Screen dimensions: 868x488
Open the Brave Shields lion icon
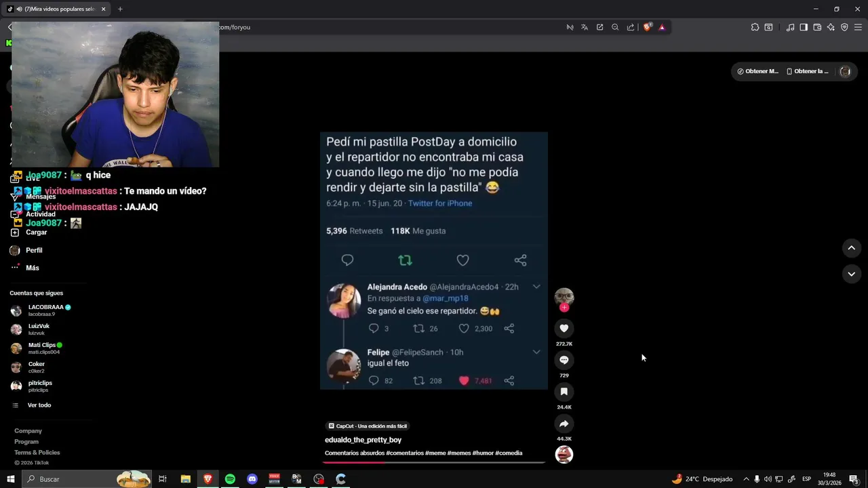(x=647, y=27)
